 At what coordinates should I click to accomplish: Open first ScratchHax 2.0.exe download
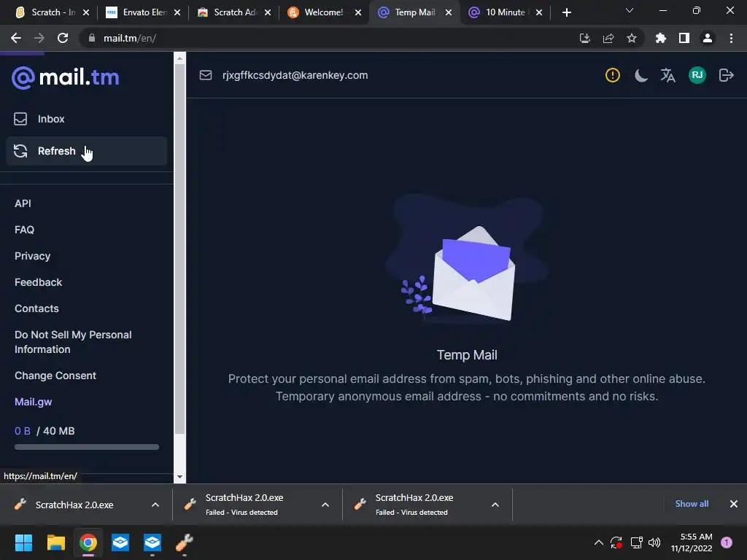pyautogui.click(x=74, y=505)
